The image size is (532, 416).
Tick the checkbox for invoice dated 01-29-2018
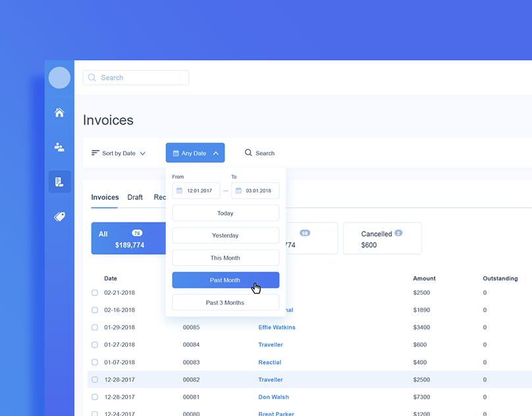pyautogui.click(x=95, y=327)
